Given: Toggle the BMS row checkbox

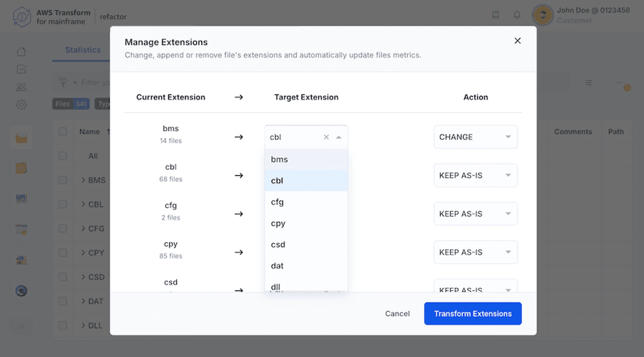Looking at the screenshot, I should (x=63, y=180).
